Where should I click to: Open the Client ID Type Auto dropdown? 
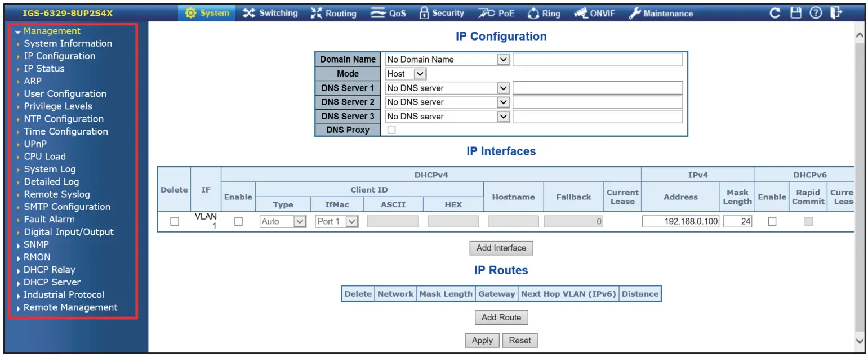pos(283,222)
